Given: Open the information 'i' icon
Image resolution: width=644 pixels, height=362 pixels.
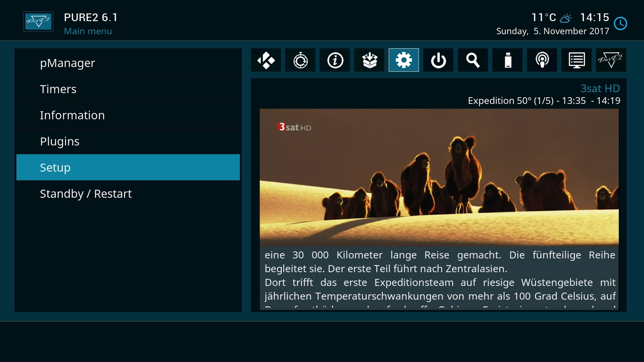Looking at the screenshot, I should pos(335,60).
